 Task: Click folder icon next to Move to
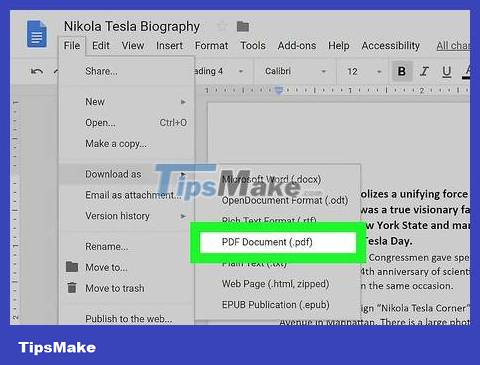pyautogui.click(x=72, y=267)
